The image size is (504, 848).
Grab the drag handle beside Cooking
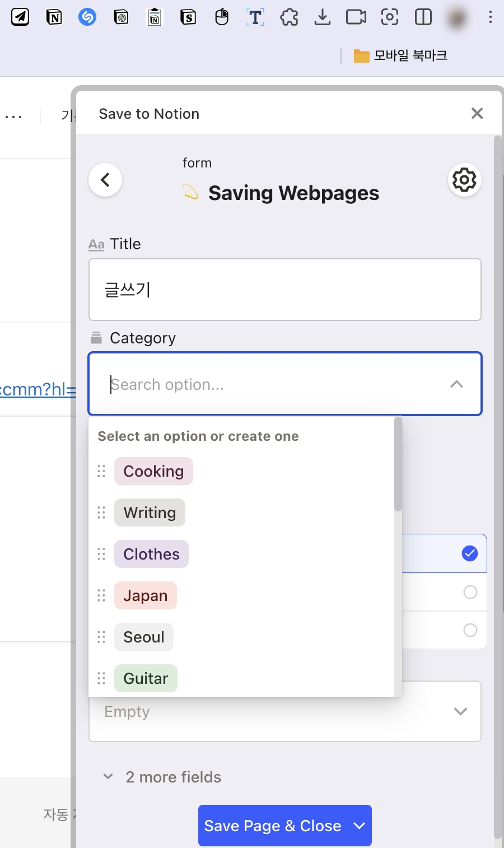(x=101, y=471)
